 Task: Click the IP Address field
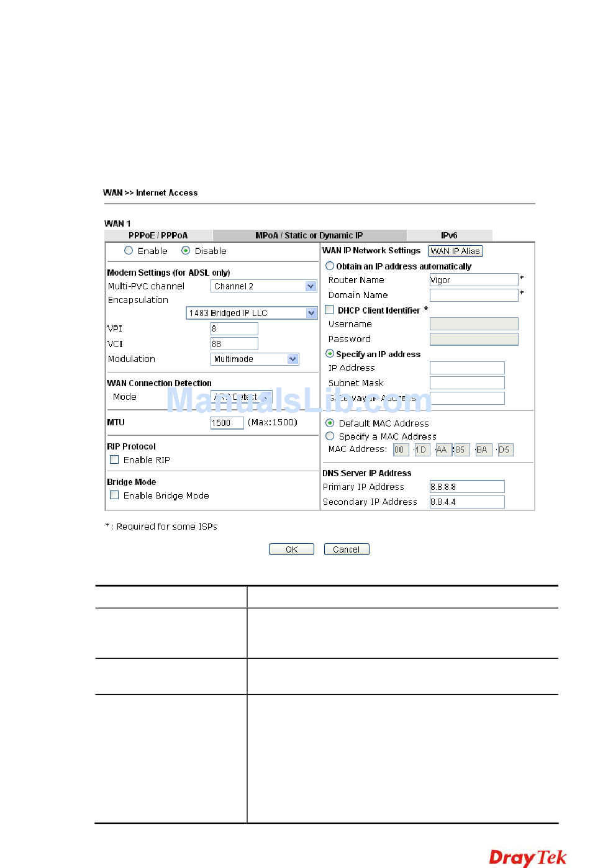[x=467, y=368]
